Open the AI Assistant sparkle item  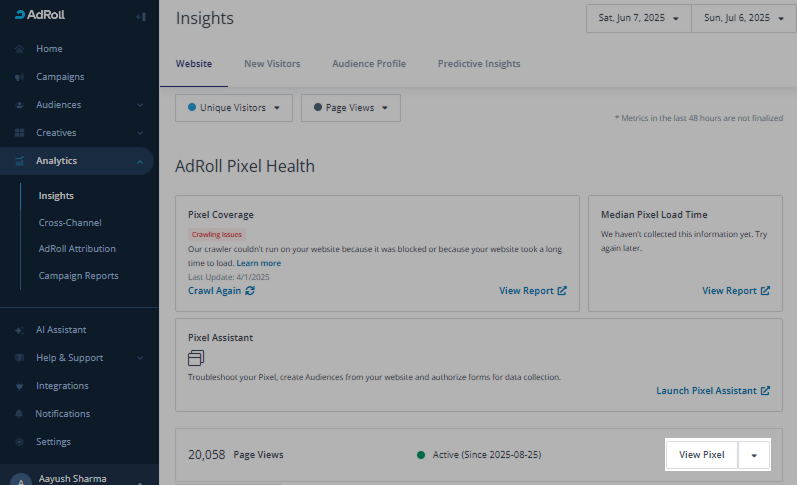[61, 330]
